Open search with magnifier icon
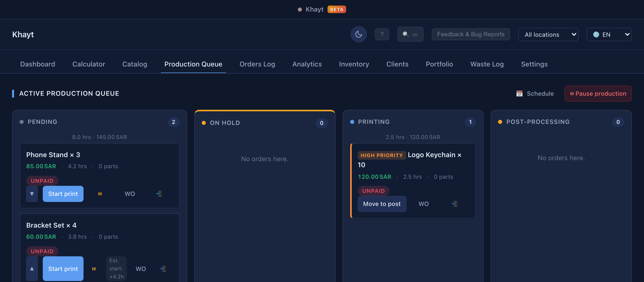The height and width of the screenshot is (282, 644). [x=410, y=34]
